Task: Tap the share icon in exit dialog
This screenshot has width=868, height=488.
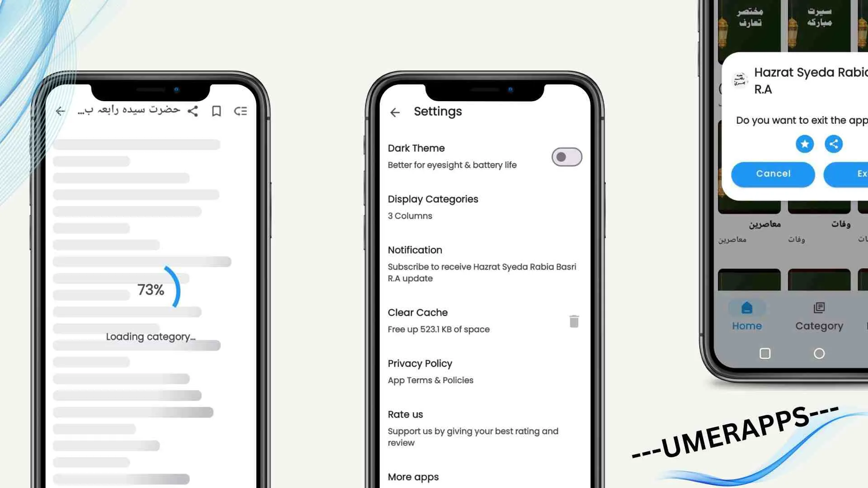Action: [x=834, y=144]
